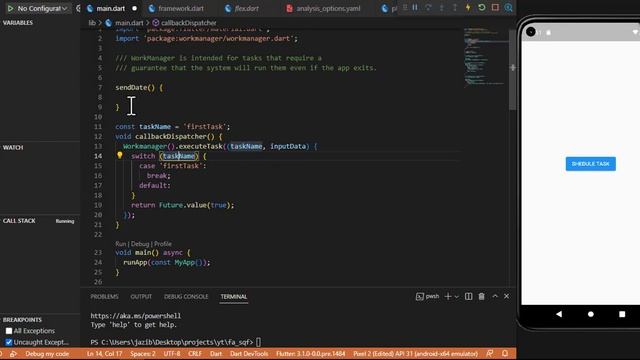Click the Step Over debug icon
Viewport: 640px width, 360px height.
428,7
